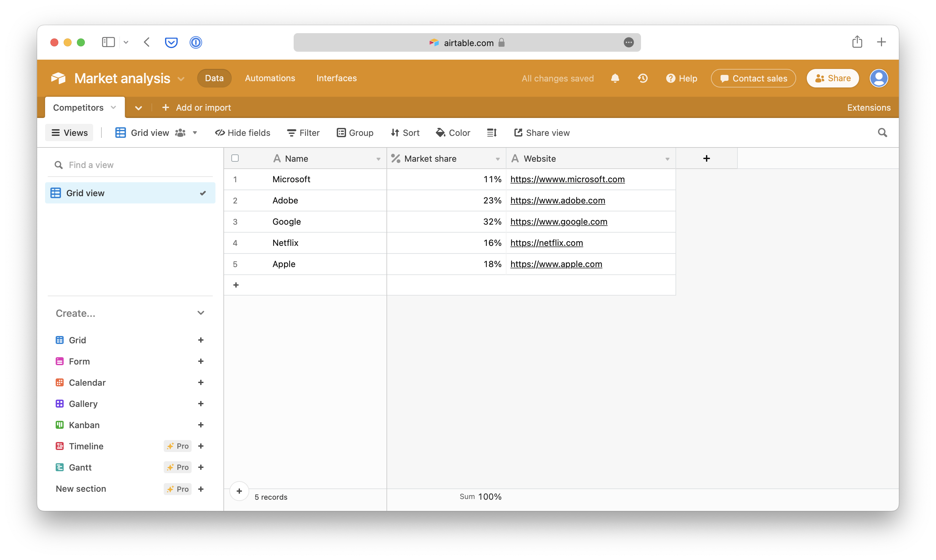
Task: Create a new Gallery view
Action: coord(201,403)
